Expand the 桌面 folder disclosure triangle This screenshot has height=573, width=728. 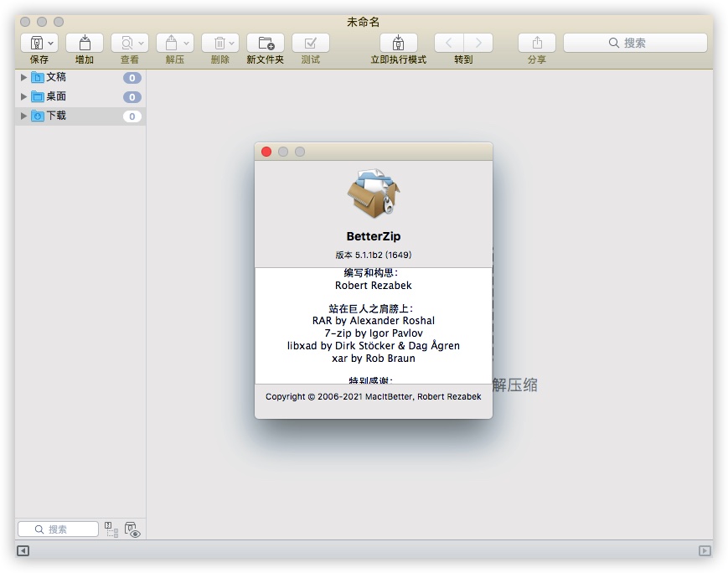coord(23,96)
